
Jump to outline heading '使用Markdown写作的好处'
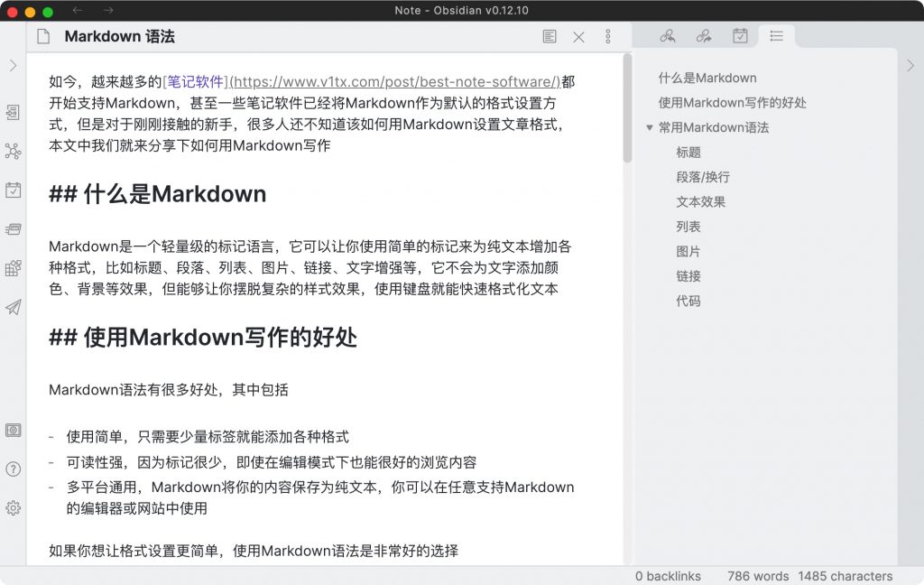click(x=732, y=103)
